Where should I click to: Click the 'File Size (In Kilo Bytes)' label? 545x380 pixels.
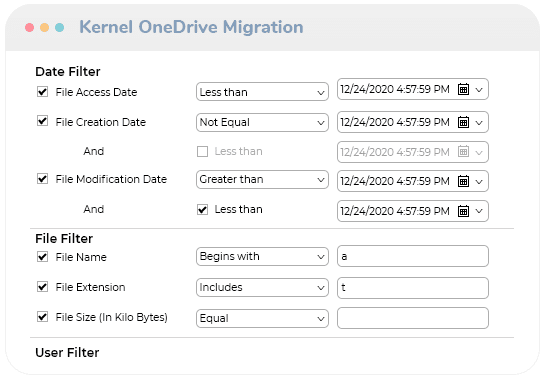pos(112,317)
